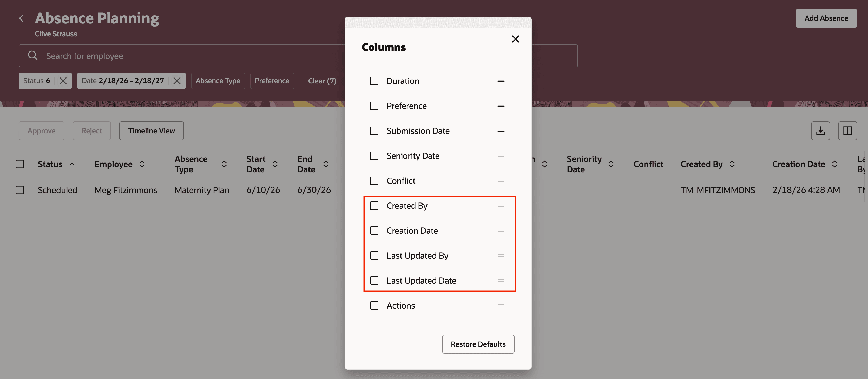The image size is (868, 379).
Task: Click the manage columns panel icon
Action: pos(848,130)
